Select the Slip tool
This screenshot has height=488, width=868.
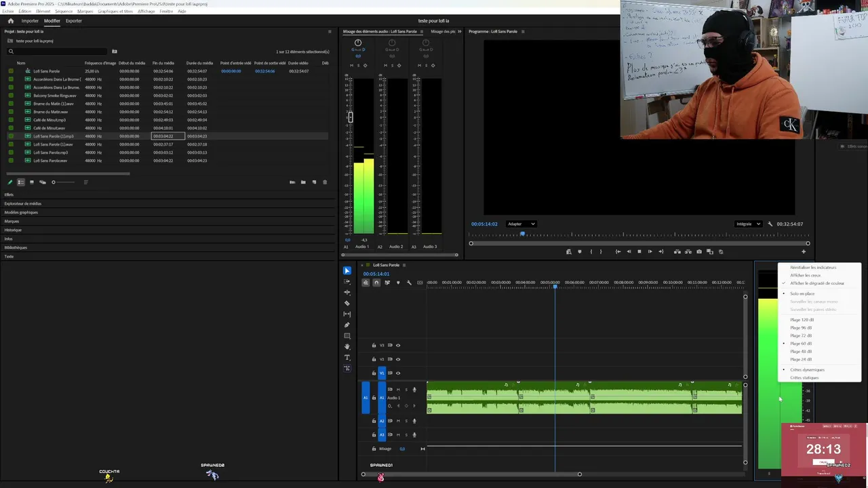pos(347,314)
